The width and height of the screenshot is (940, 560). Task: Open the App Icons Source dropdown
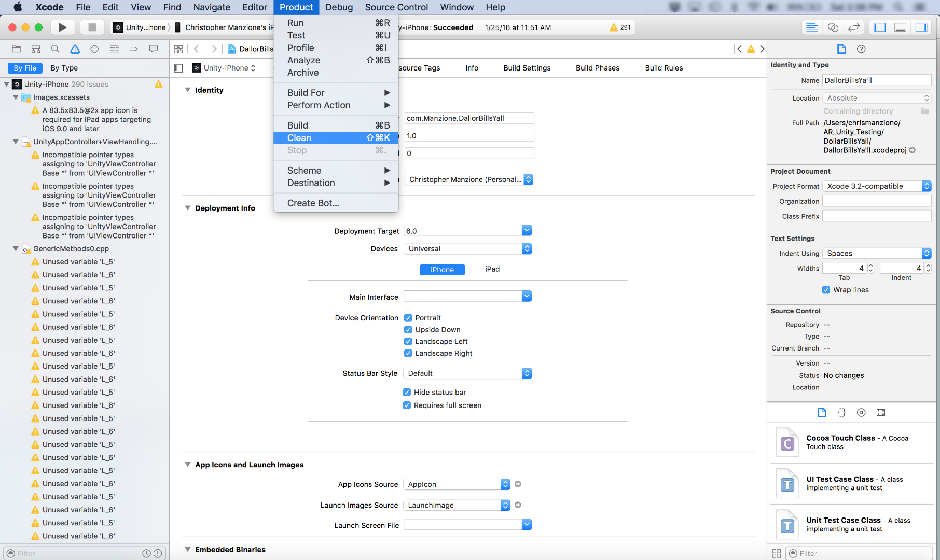click(x=457, y=484)
